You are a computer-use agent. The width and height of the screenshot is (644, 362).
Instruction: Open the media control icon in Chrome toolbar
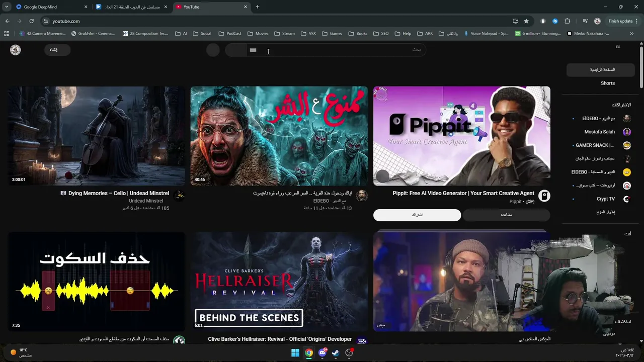pyautogui.click(x=585, y=21)
